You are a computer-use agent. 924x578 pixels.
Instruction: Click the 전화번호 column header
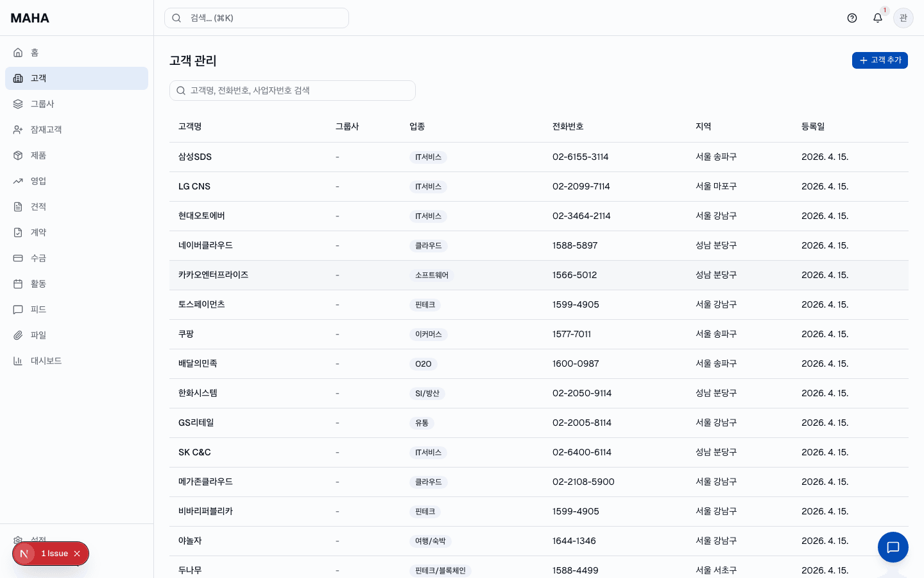click(x=568, y=127)
